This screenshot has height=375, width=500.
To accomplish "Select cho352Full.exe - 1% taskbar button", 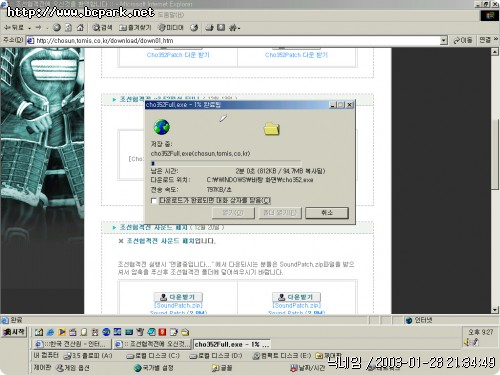I will (232, 344).
